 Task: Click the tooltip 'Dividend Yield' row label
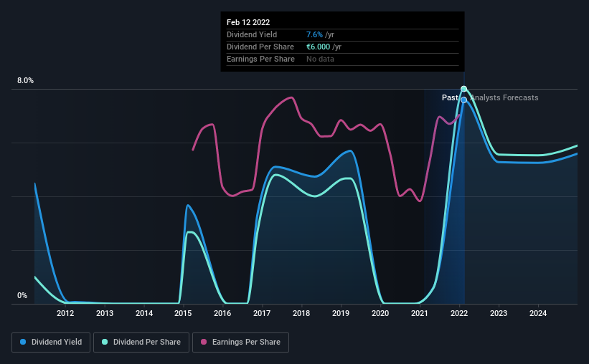point(252,34)
